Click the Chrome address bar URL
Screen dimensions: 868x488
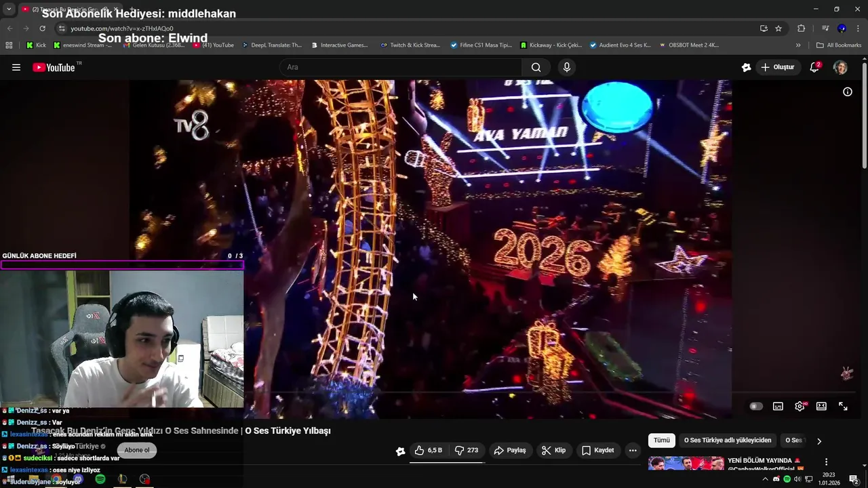pyautogui.click(x=122, y=28)
